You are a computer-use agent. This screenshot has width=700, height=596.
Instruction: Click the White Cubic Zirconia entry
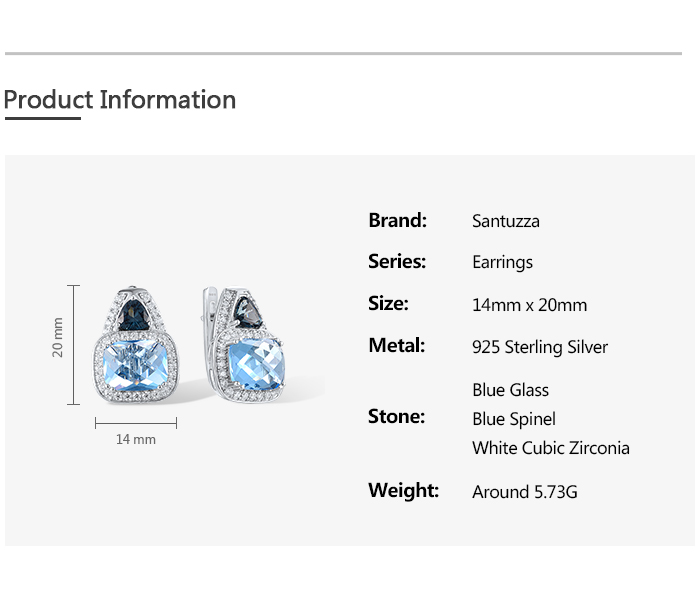click(x=551, y=447)
